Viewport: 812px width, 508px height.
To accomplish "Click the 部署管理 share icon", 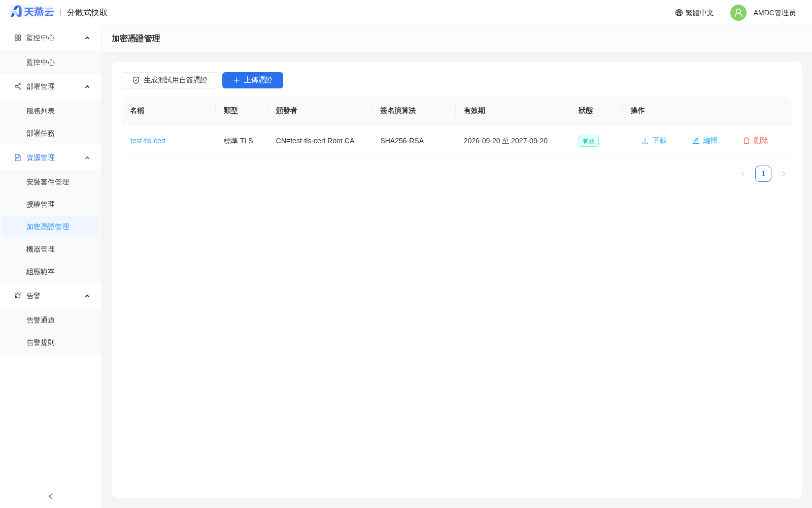I will pyautogui.click(x=18, y=86).
